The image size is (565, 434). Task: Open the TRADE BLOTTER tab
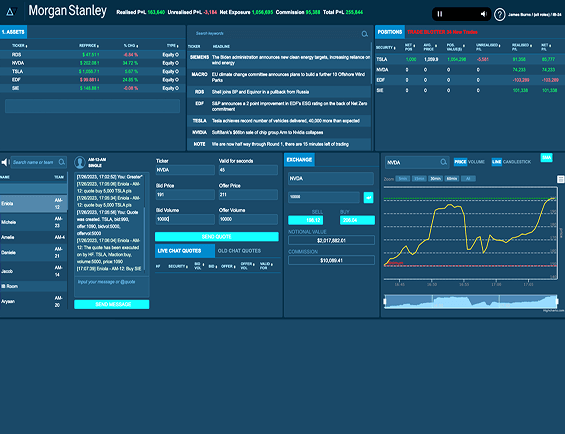tap(442, 32)
